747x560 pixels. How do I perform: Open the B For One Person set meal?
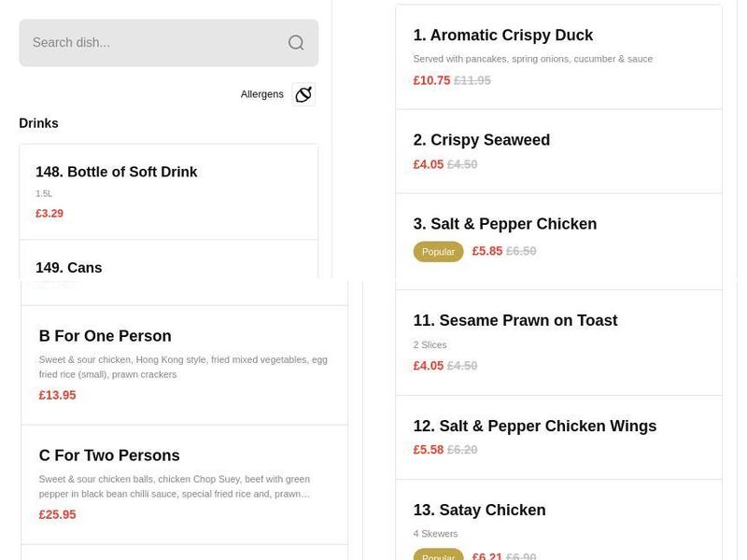point(106,335)
